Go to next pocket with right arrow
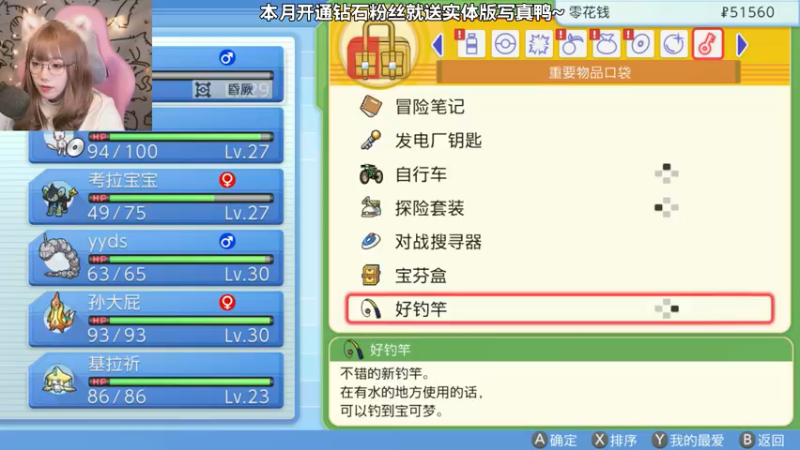Screen dimensions: 800x450 click(742, 45)
